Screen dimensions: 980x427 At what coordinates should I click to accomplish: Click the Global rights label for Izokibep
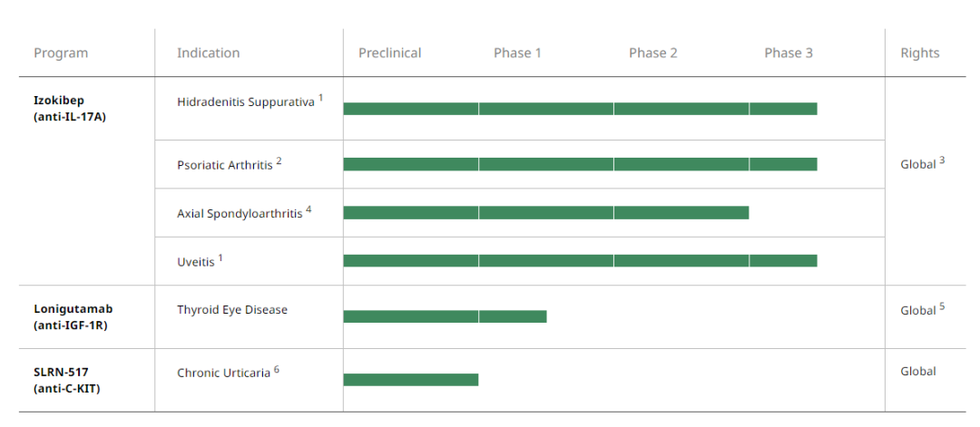(x=918, y=164)
